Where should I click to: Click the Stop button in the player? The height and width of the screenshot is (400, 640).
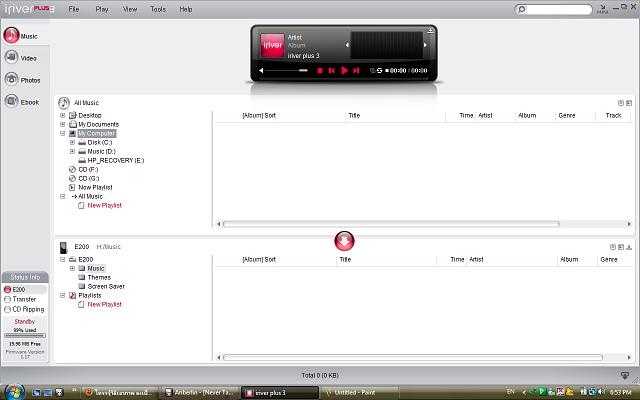pyautogui.click(x=320, y=71)
